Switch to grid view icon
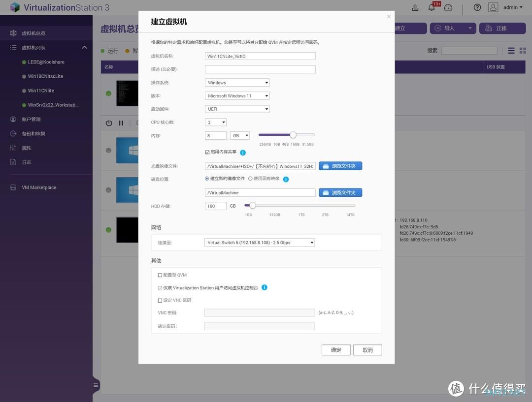Viewport: 532px width, 402px height. (523, 51)
